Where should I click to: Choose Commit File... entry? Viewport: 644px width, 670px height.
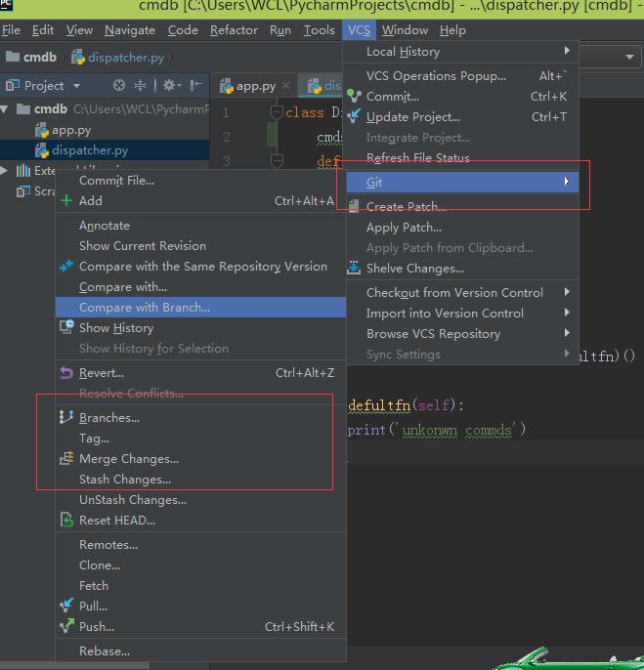tap(200, 181)
